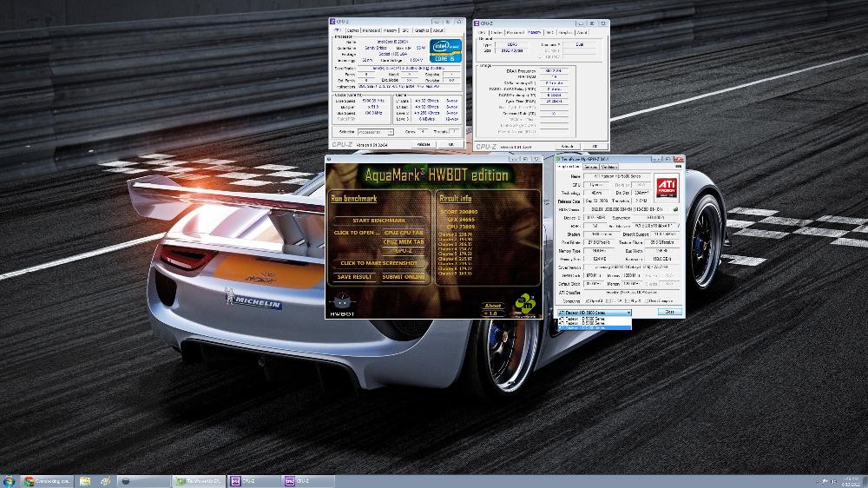Click the taskbar clock
Image resolution: width=868 pixels, height=488 pixels.
pos(851,481)
